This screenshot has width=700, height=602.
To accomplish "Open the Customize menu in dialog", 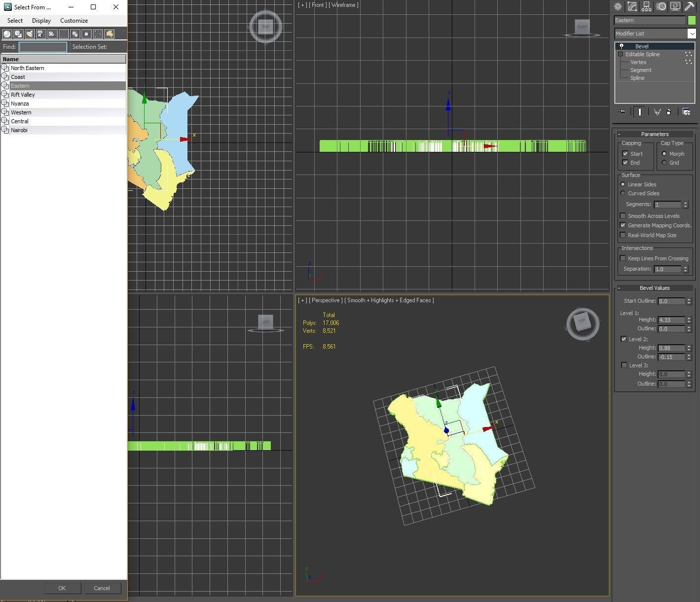I will (x=74, y=21).
